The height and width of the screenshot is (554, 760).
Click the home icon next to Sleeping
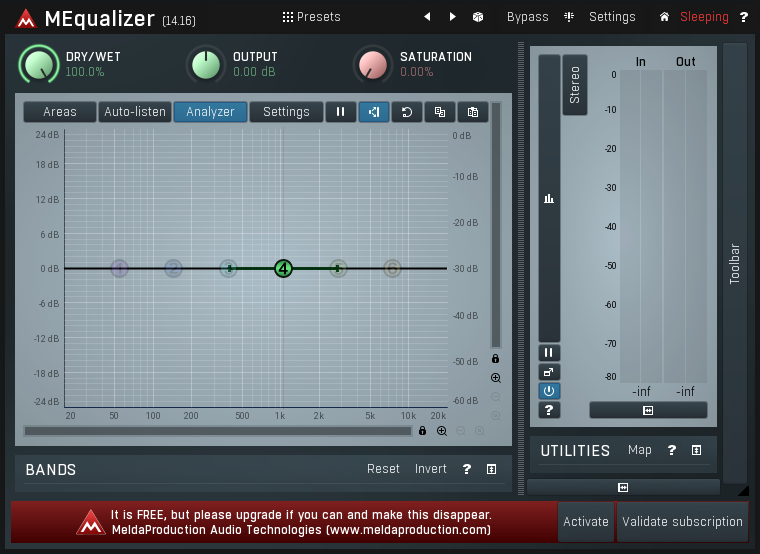(x=664, y=17)
